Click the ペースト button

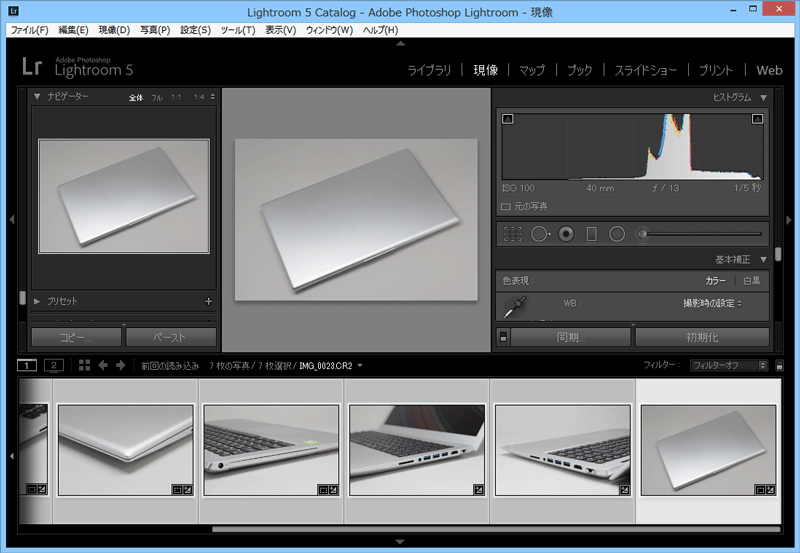click(170, 337)
